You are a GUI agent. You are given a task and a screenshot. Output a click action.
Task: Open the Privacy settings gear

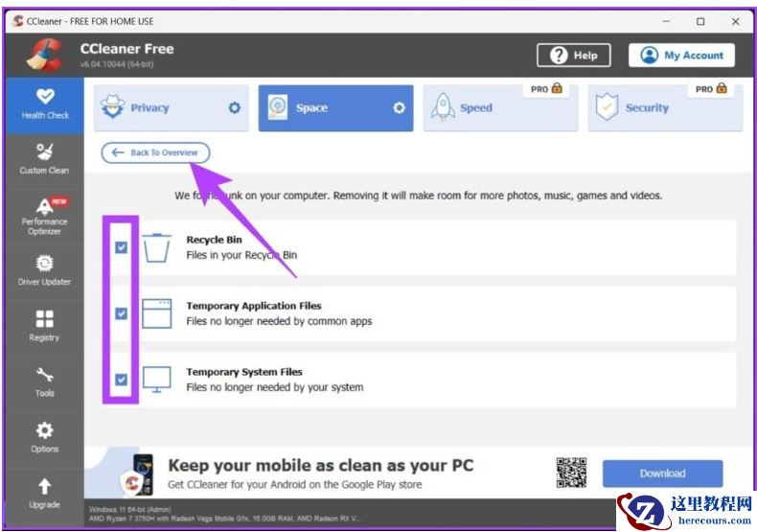coord(235,107)
